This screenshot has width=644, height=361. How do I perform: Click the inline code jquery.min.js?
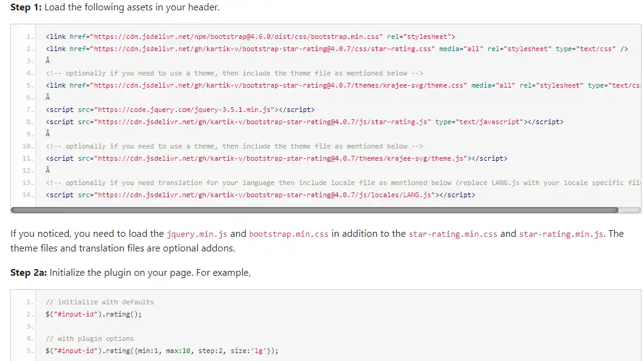point(197,234)
